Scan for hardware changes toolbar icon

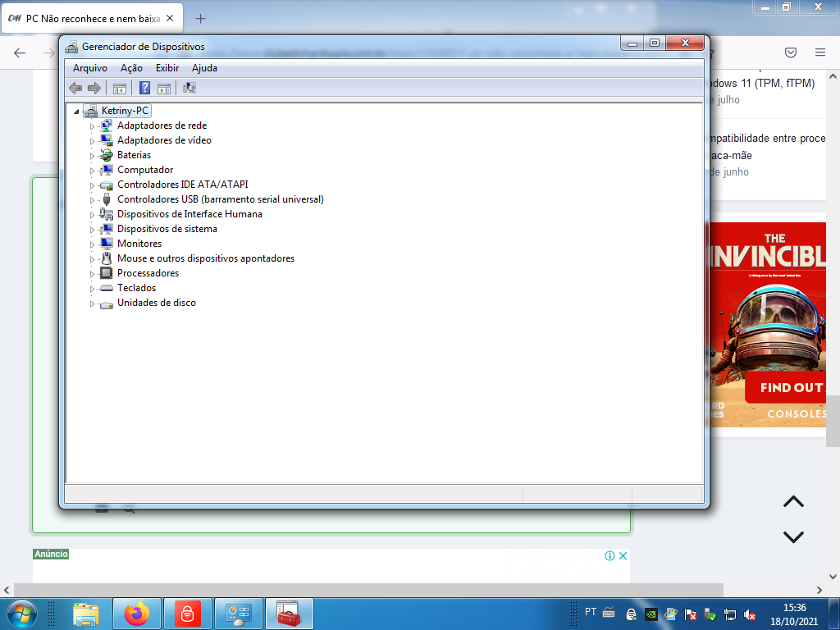point(189,88)
